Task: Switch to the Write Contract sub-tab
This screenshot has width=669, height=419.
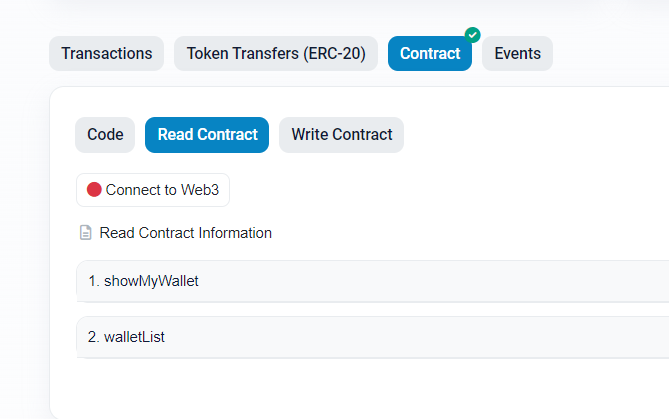Action: [x=341, y=135]
